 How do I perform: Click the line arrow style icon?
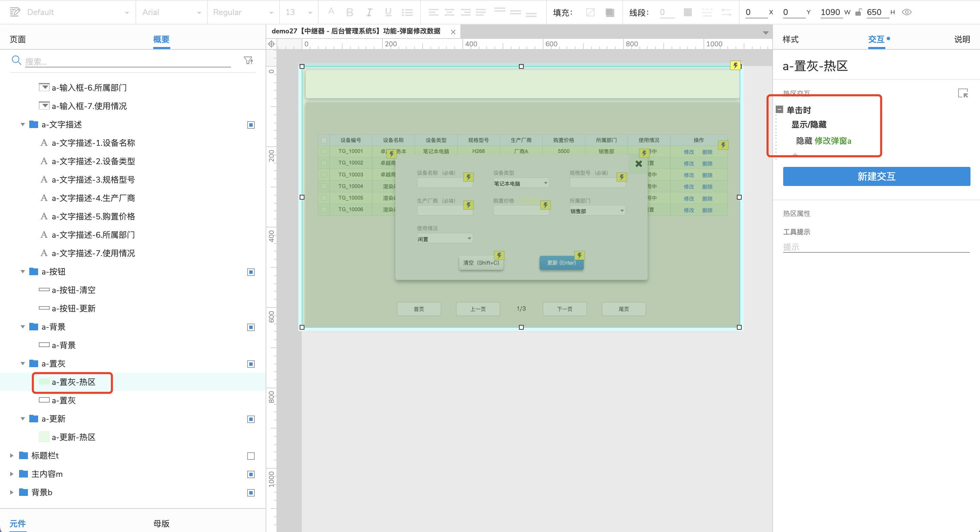point(726,12)
